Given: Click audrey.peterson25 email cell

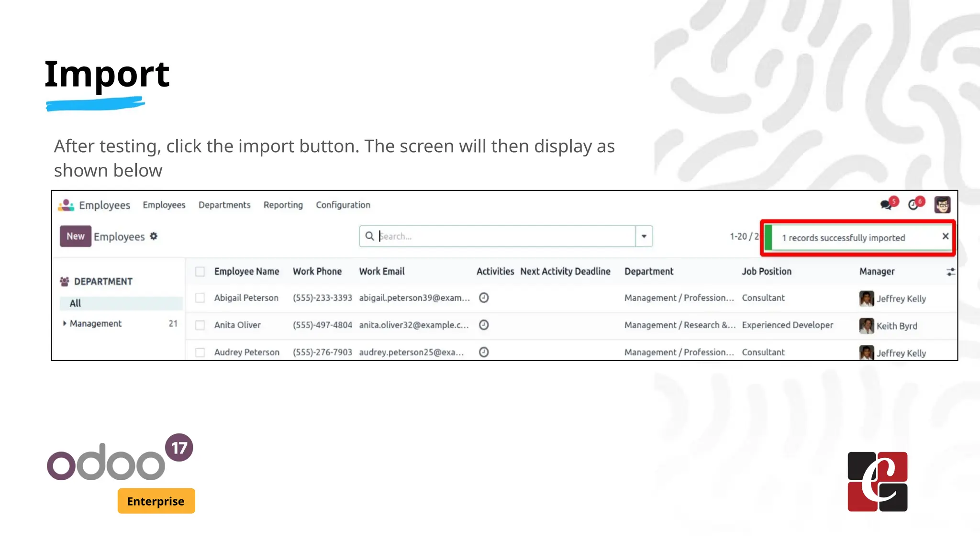Looking at the screenshot, I should (412, 352).
